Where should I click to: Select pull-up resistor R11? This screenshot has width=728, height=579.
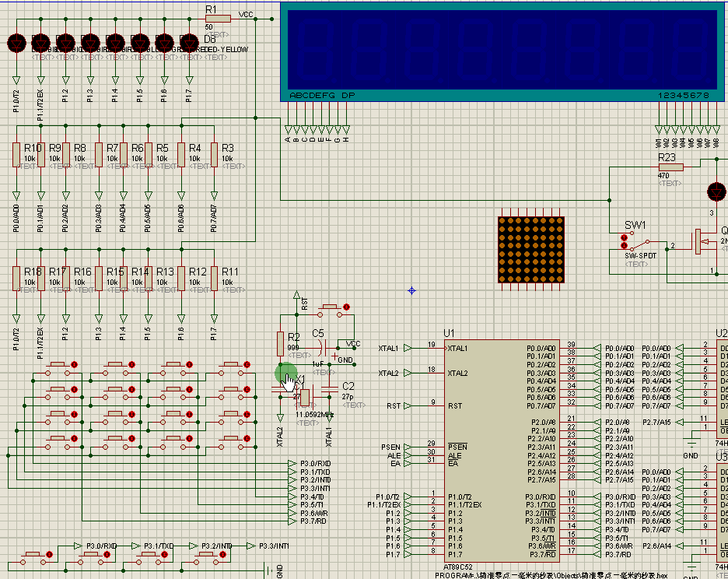point(214,279)
